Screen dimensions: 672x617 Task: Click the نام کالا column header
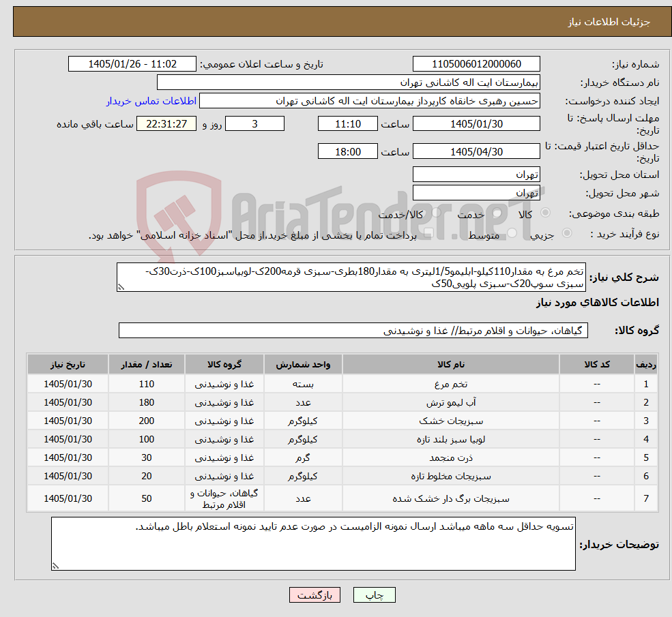451,364
